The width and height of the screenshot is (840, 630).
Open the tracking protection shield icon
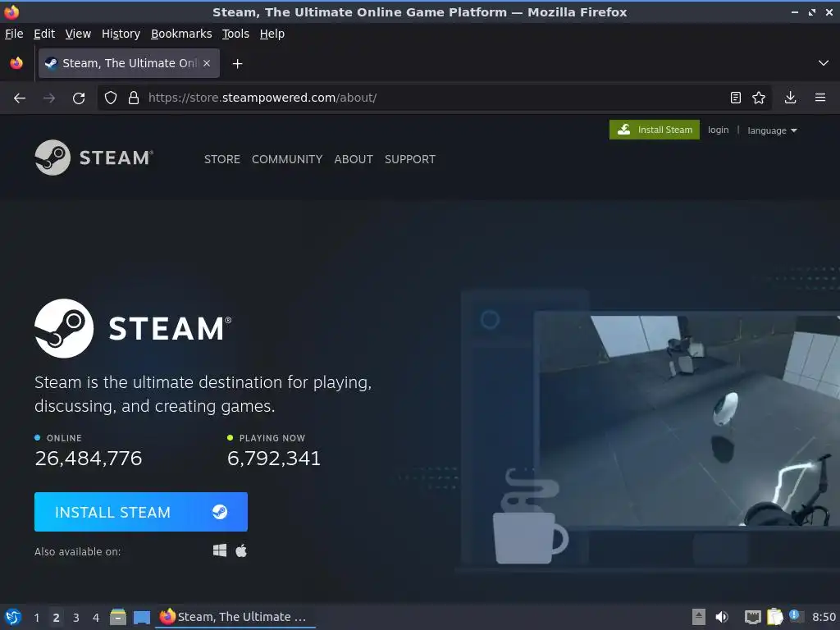click(111, 98)
